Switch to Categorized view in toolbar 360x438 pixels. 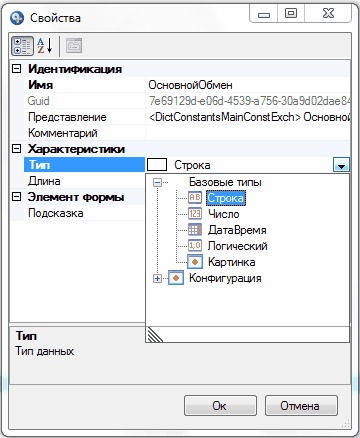[x=22, y=46]
